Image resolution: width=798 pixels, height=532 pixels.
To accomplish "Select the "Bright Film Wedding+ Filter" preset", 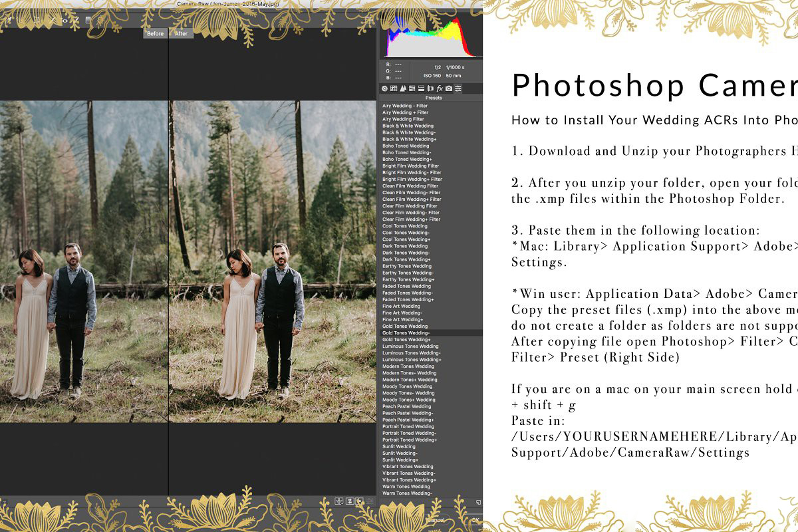I will pos(412,179).
